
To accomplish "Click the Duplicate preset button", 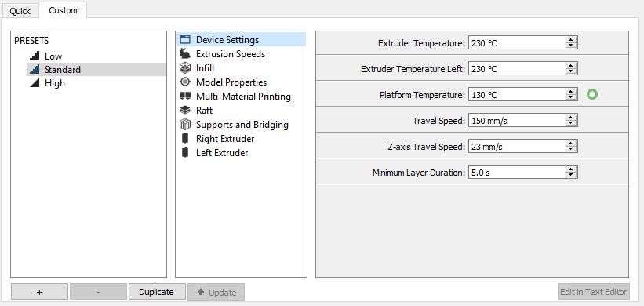I will pos(156,292).
